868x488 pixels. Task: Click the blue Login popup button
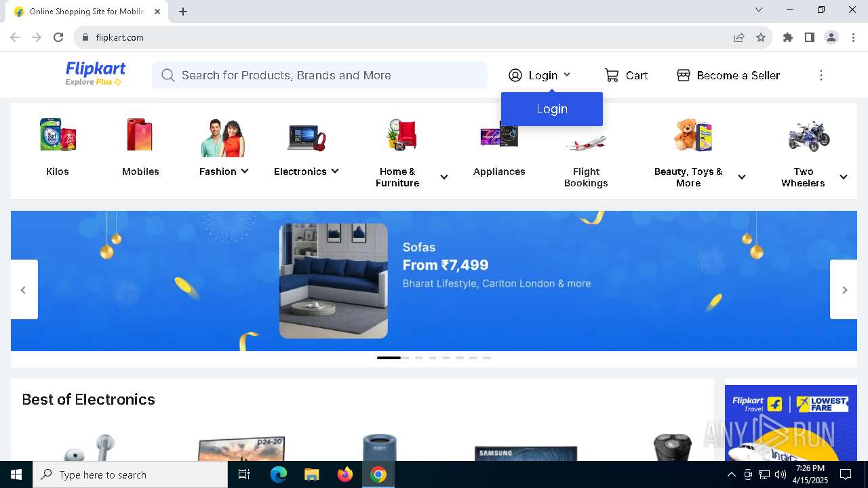[x=552, y=109]
